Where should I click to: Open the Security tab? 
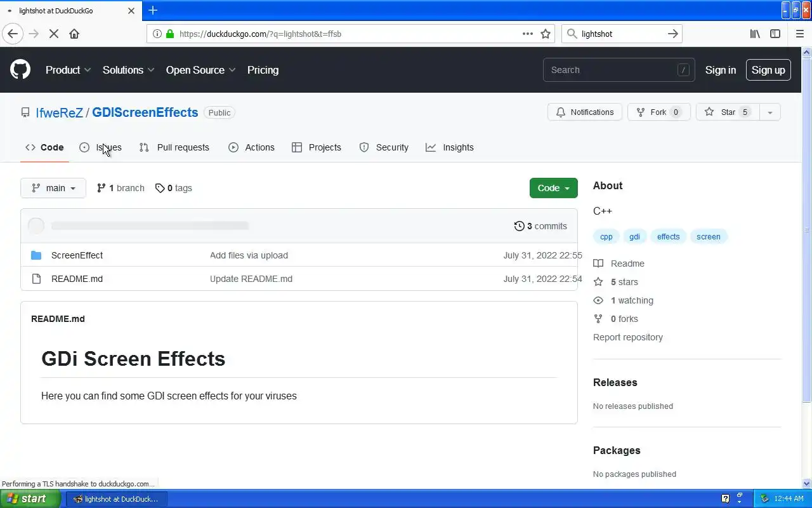[x=384, y=147]
